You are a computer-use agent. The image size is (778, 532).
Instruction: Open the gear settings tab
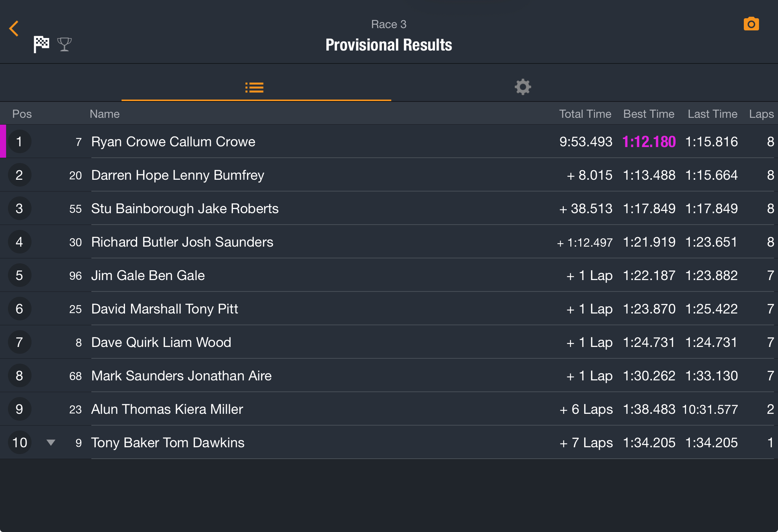pos(523,87)
